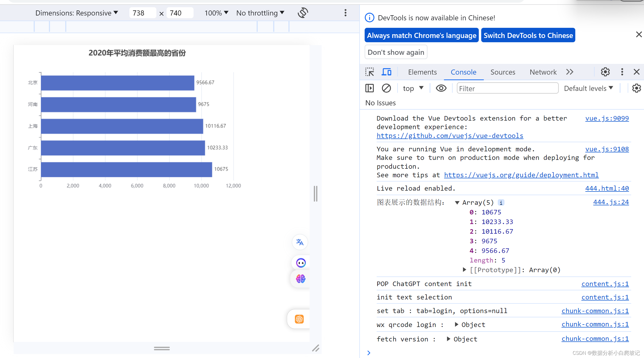Open the No throttling dropdown

point(260,13)
